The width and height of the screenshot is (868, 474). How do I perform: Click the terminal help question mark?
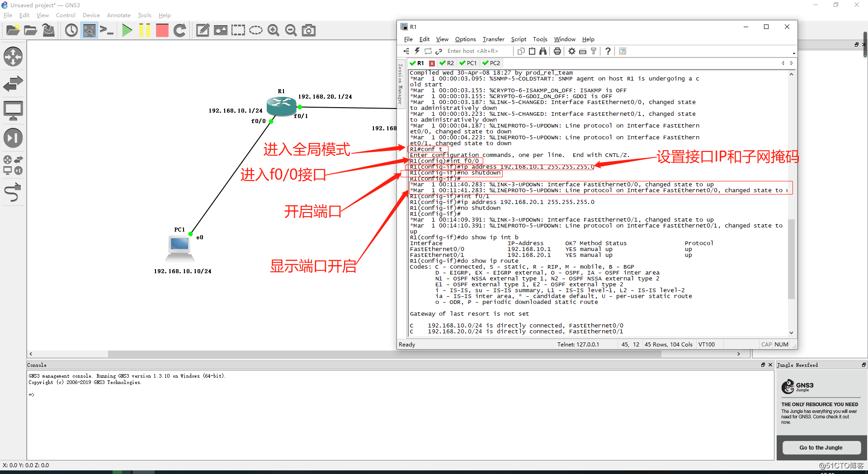pos(608,51)
